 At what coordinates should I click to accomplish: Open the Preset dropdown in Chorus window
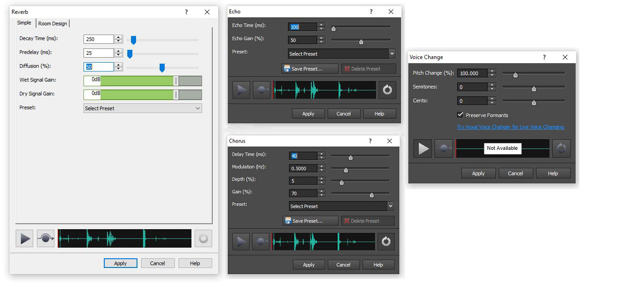[342, 206]
